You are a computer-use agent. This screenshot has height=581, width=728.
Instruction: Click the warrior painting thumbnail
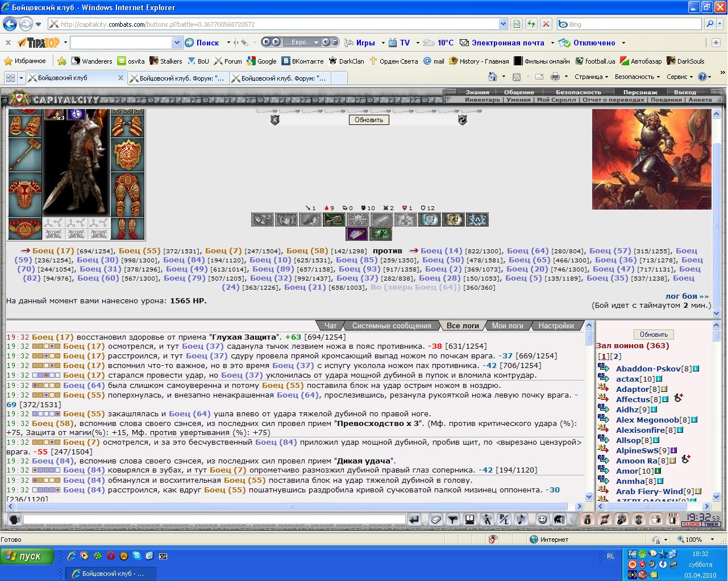click(x=652, y=160)
